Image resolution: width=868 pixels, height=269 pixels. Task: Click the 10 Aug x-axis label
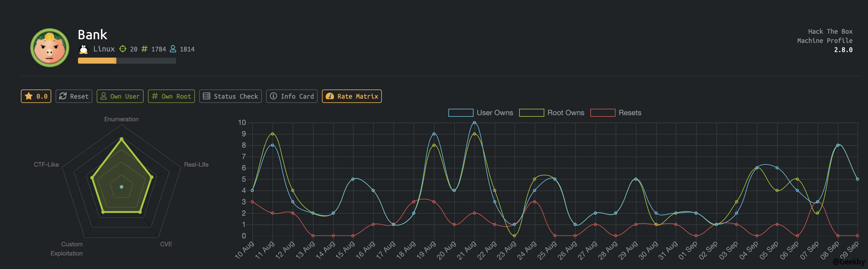pos(245,250)
